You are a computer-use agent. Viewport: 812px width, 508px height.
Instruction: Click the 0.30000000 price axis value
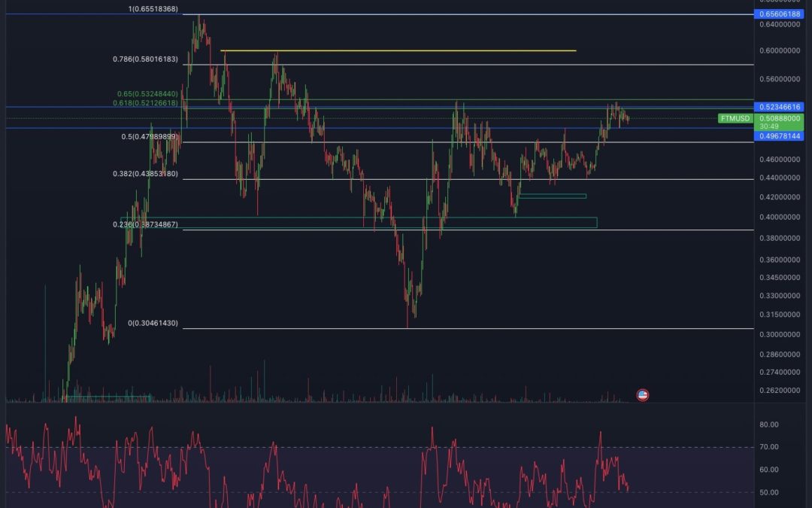pyautogui.click(x=780, y=334)
